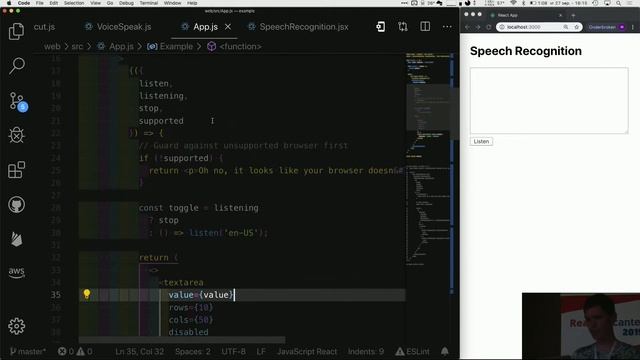Open the Explorer view in the activity bar

16,31
